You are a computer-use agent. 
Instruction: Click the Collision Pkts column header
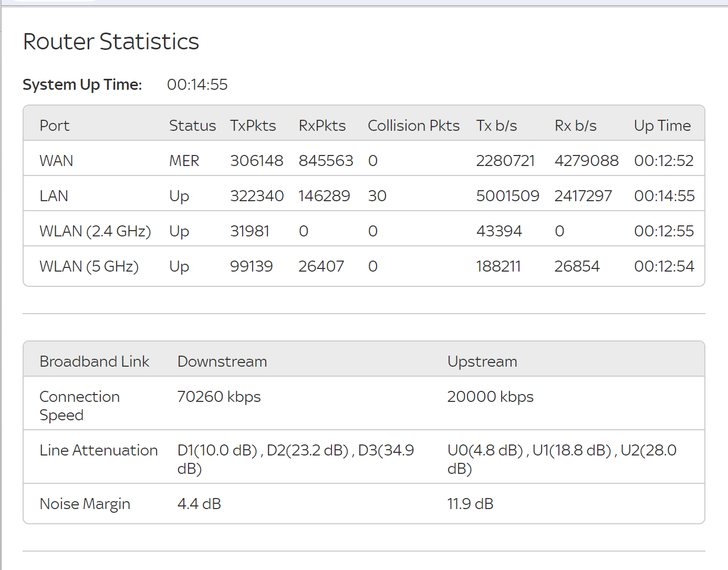[413, 125]
